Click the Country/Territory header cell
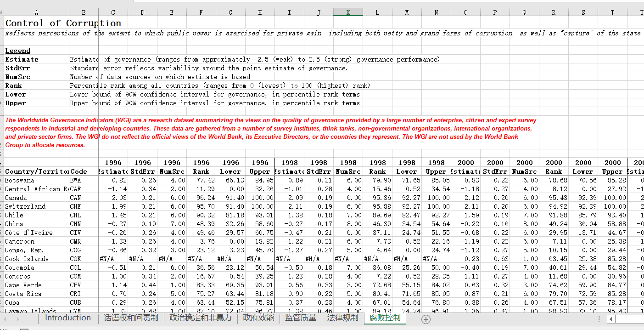Viewport: 644px width, 330px height. [x=37, y=171]
